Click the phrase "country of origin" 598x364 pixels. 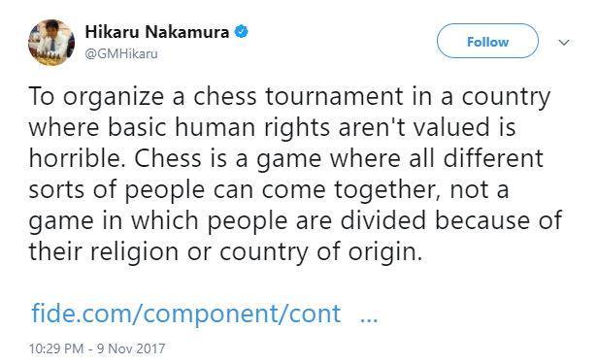tap(320, 251)
